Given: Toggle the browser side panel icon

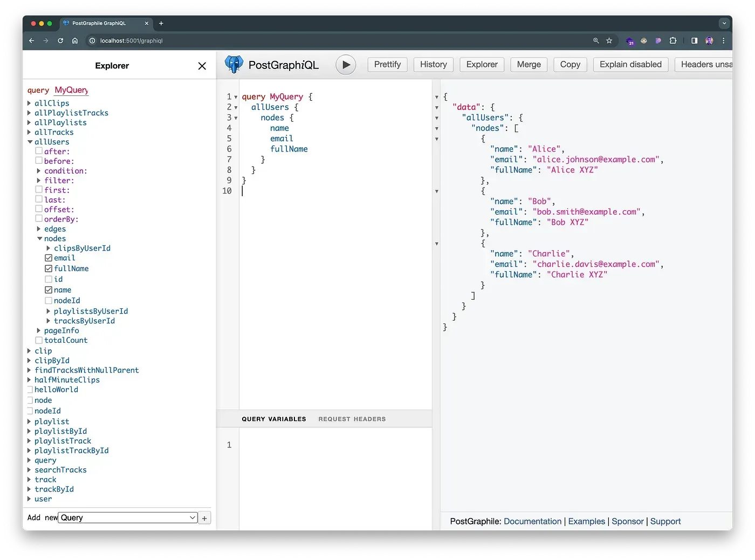Looking at the screenshot, I should point(694,40).
